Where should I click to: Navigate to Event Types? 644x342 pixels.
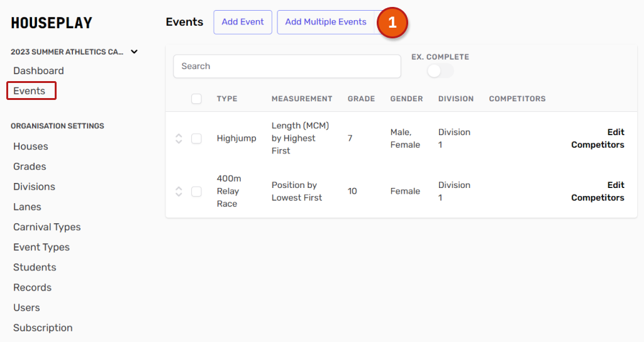point(42,247)
